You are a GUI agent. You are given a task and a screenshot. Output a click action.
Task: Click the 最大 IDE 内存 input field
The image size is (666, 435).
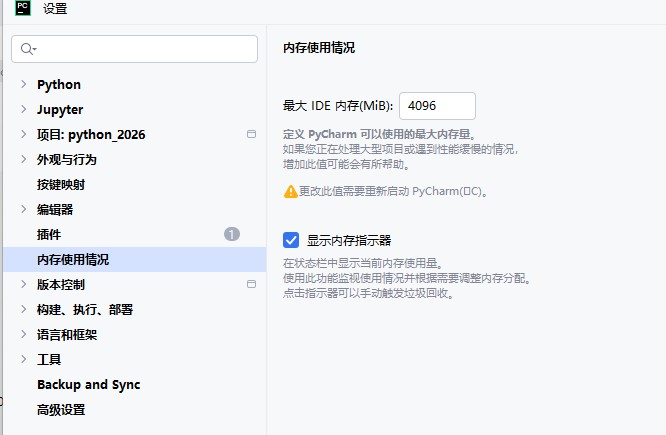437,105
